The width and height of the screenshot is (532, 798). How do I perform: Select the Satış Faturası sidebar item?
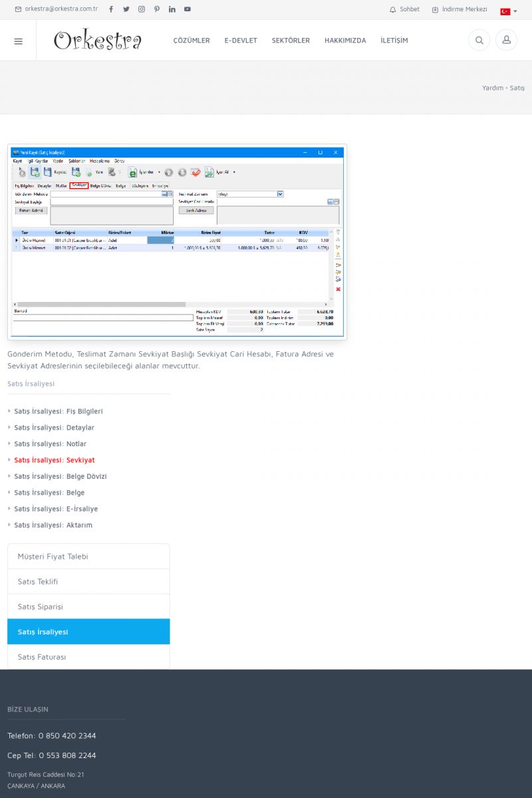click(88, 657)
